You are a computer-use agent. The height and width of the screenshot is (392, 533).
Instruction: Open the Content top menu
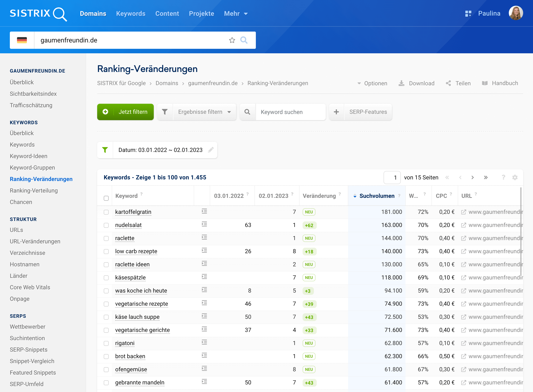pyautogui.click(x=167, y=14)
